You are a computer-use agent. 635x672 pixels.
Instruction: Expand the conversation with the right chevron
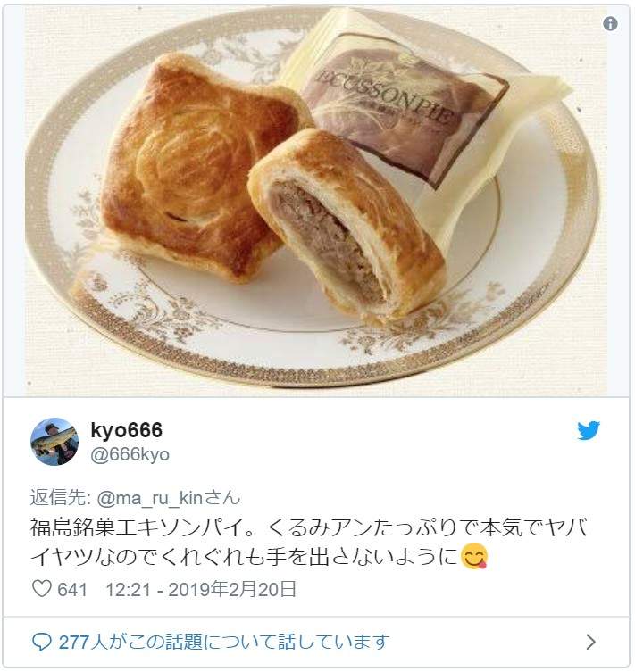pos(591,642)
